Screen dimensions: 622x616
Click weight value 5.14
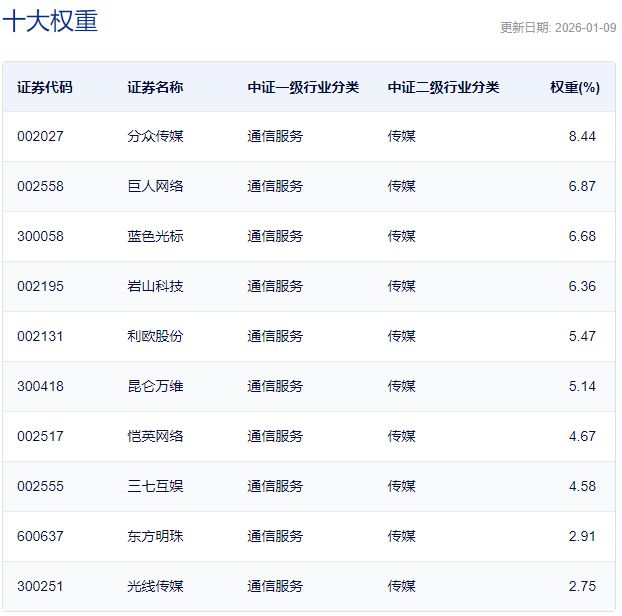[582, 386]
